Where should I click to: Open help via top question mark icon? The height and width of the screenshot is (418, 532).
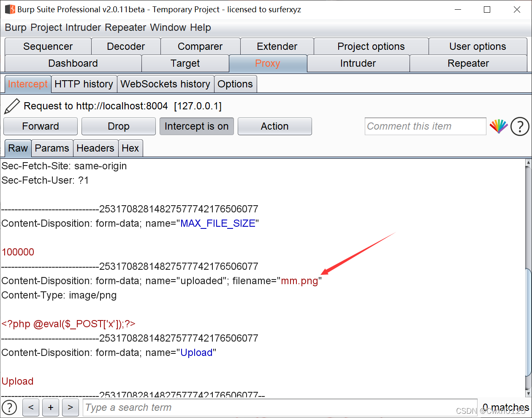coord(520,126)
